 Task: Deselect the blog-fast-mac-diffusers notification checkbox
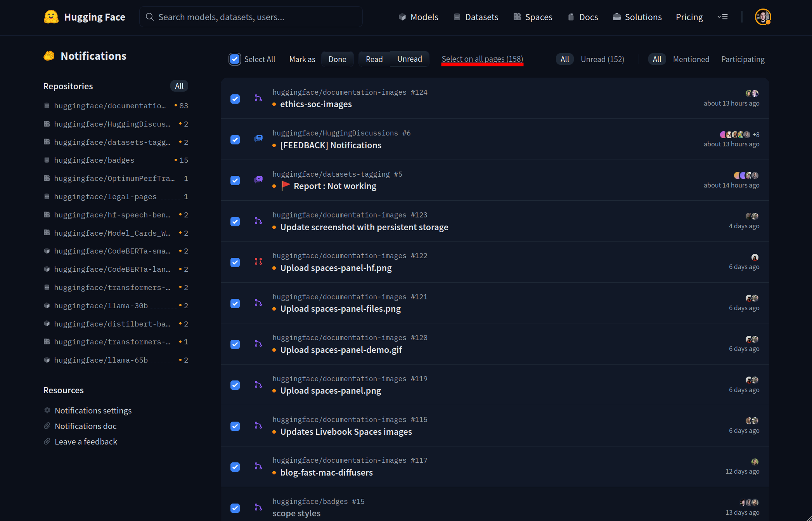pos(235,467)
